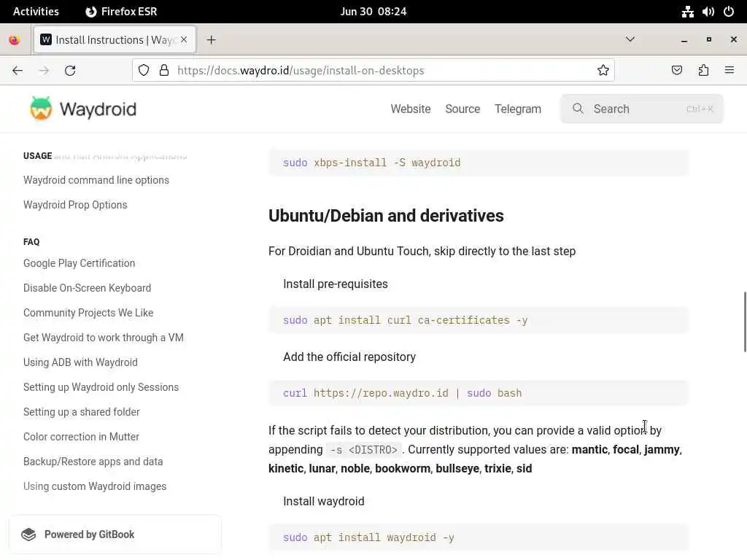
Task: Open Waydroid Prop Options page
Action: 75,205
